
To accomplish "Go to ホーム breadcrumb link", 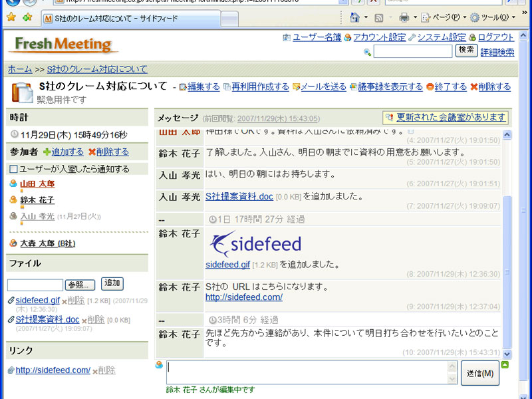I will [20, 69].
